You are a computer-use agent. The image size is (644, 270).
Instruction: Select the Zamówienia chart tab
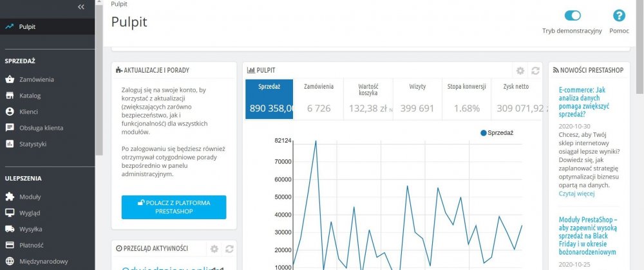point(319,99)
